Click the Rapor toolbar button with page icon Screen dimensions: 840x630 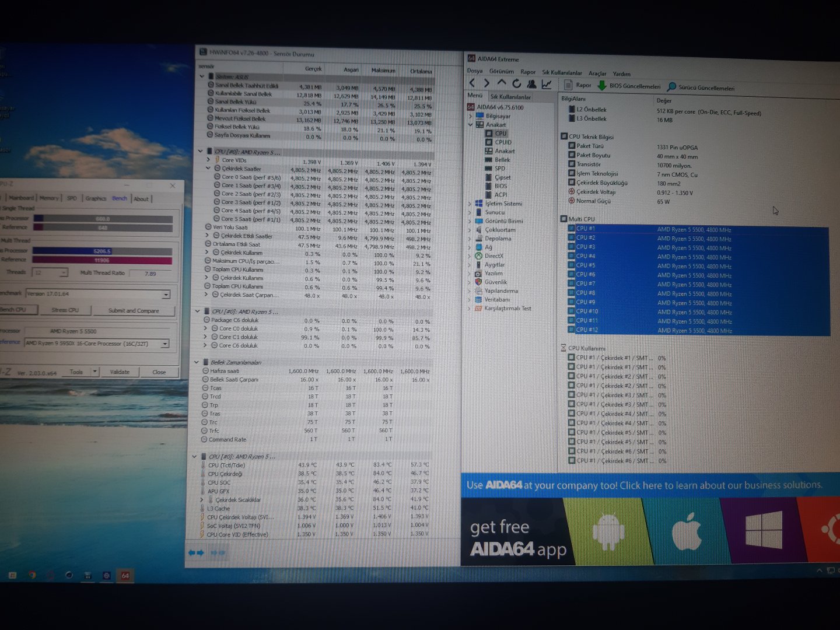(x=577, y=85)
